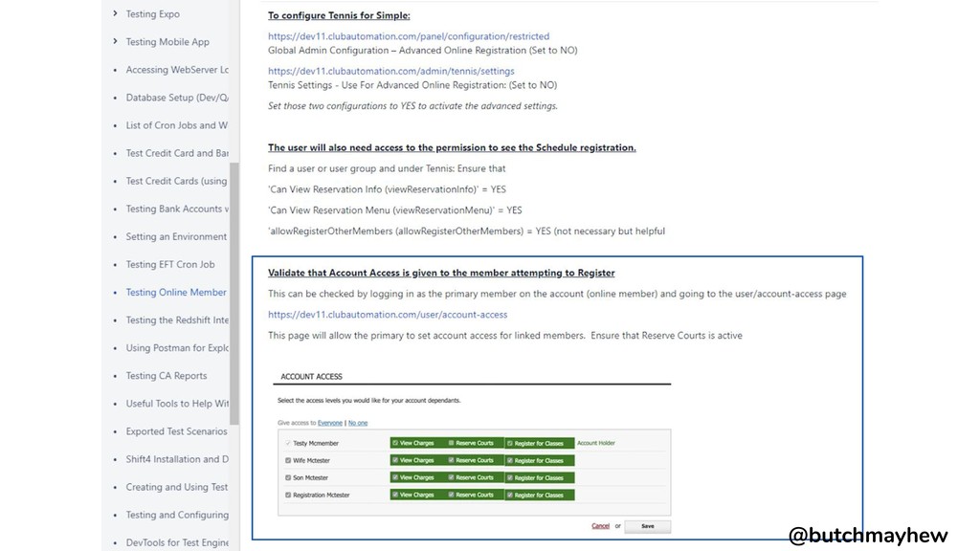Image resolution: width=980 pixels, height=551 pixels.
Task: Open Testing and Configuring sidebar page
Action: tap(177, 515)
